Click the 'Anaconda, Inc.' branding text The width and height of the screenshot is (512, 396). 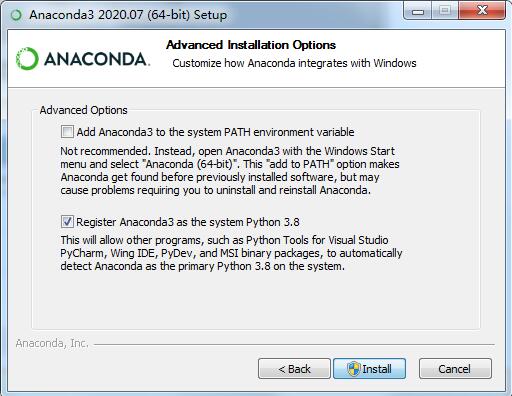52,343
